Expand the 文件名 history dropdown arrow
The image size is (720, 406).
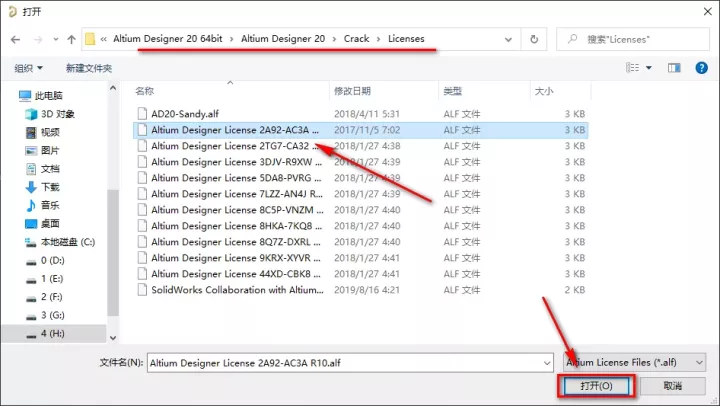(545, 362)
